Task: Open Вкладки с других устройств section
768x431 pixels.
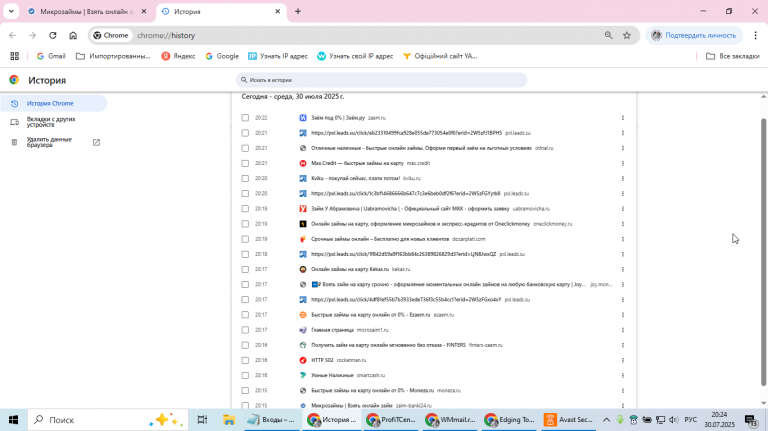Action: coord(53,122)
